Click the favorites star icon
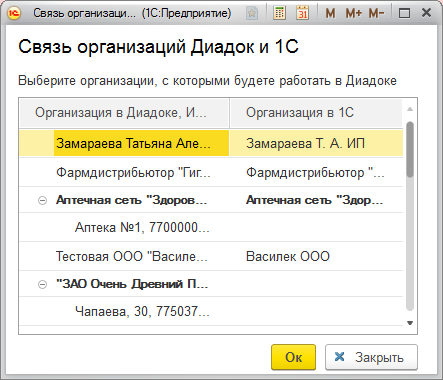 (x=252, y=13)
